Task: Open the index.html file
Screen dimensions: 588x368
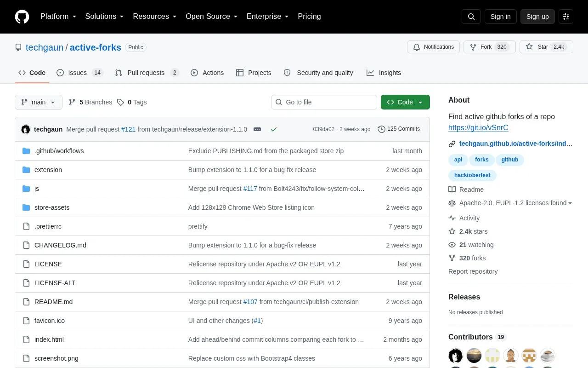Action: 49,339
